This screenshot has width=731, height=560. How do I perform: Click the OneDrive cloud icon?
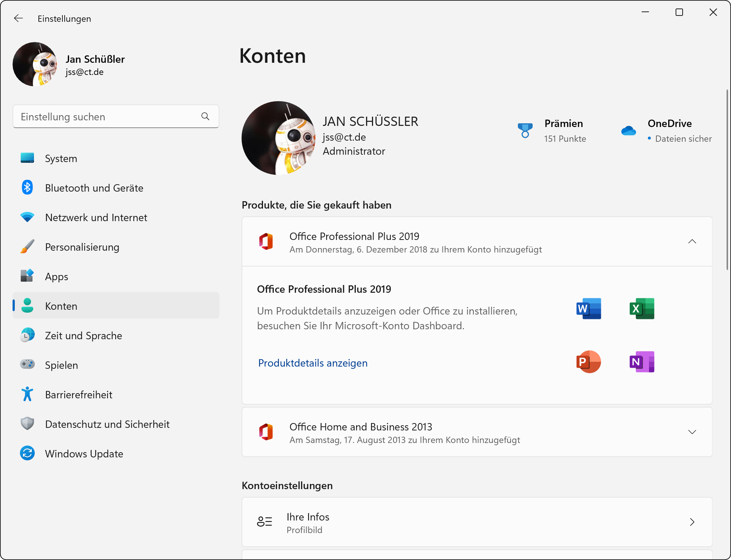[x=628, y=131]
